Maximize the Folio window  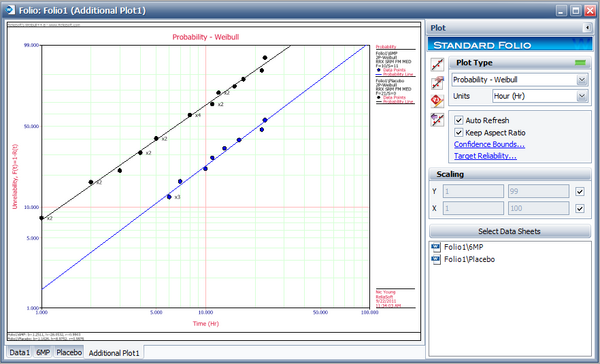576,10
